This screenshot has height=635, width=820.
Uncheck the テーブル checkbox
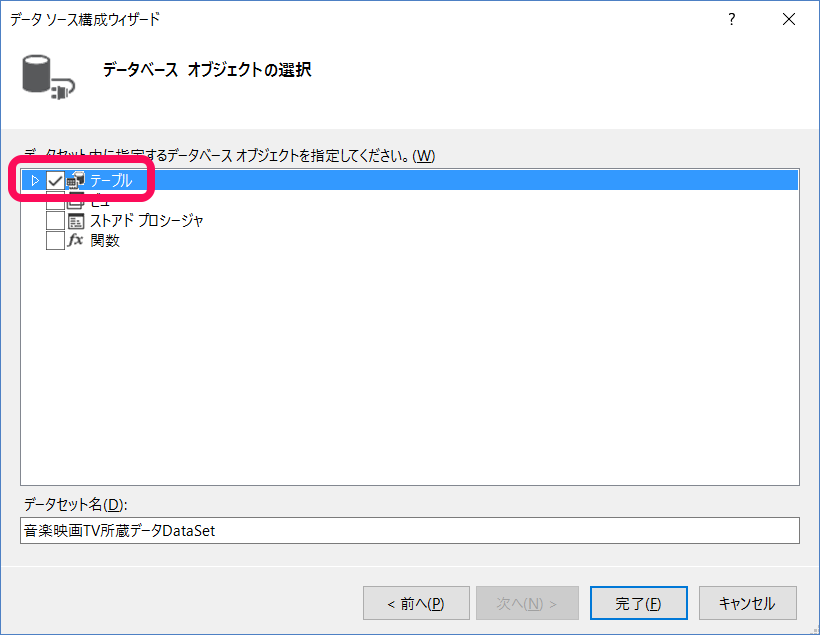(55, 181)
